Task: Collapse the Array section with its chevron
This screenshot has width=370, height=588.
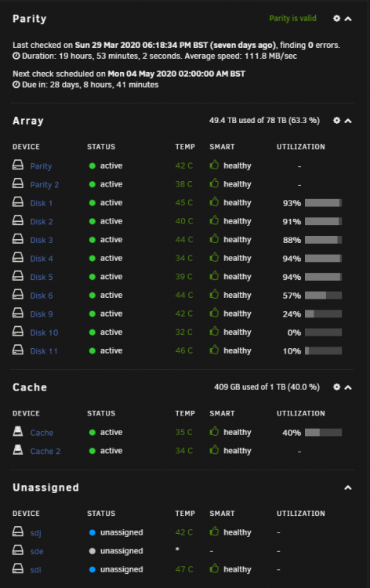Action: click(348, 121)
